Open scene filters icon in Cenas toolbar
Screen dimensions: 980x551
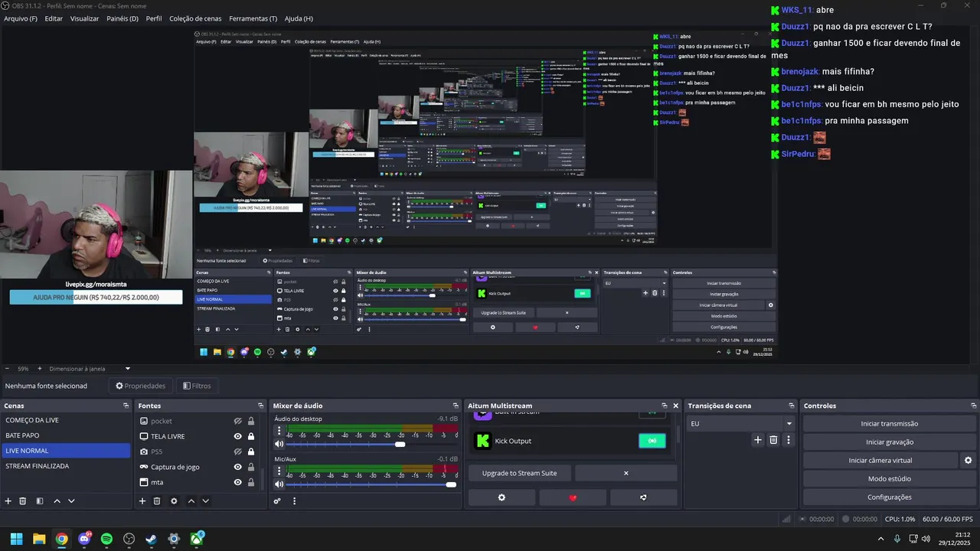40,501
